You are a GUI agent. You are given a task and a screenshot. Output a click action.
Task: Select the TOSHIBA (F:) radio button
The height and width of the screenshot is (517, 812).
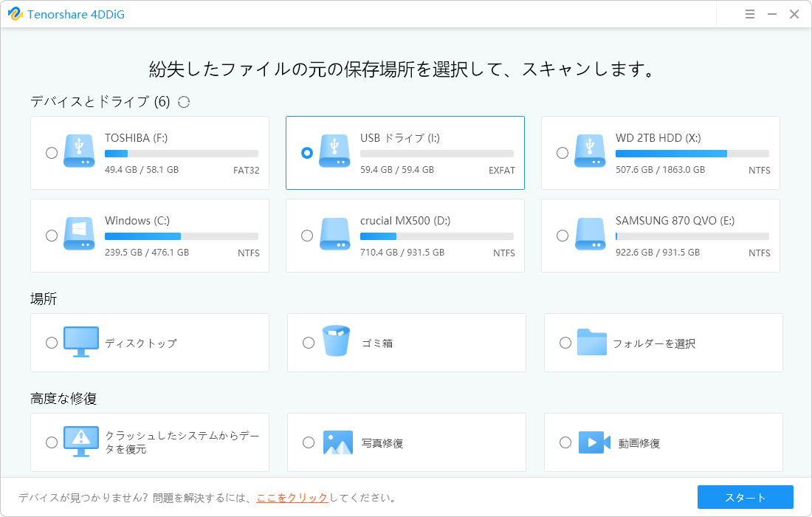[51, 153]
